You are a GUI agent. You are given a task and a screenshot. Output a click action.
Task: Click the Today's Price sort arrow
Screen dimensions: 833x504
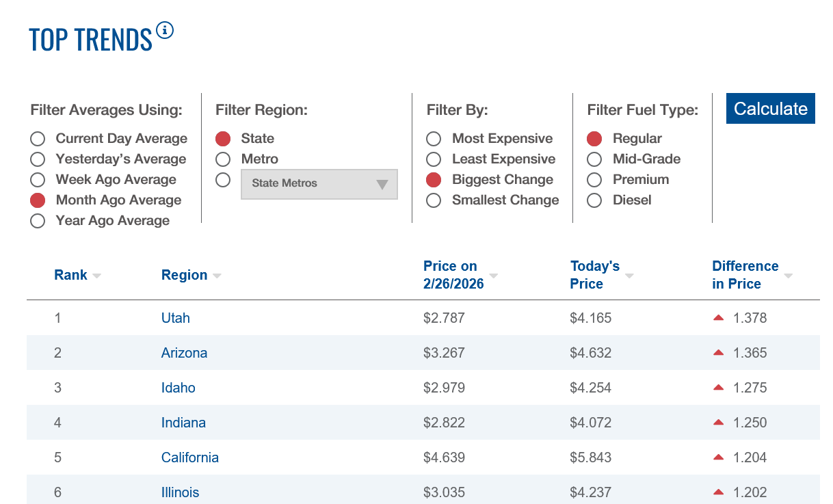coord(629,276)
